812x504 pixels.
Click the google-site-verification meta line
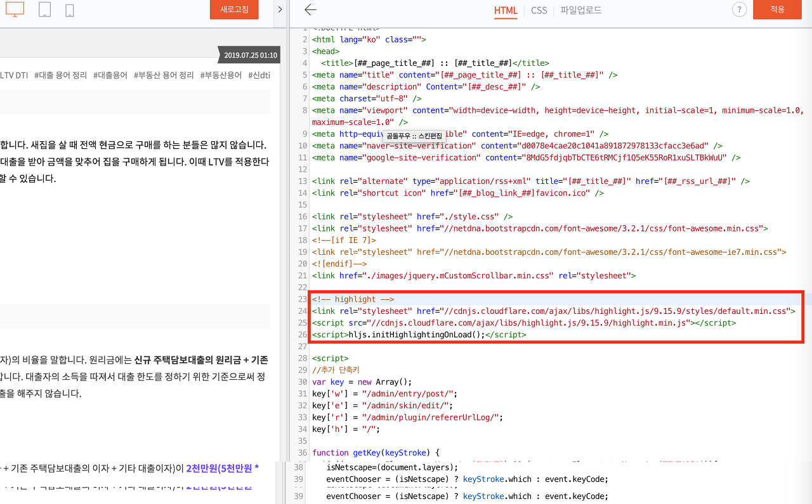click(x=526, y=157)
